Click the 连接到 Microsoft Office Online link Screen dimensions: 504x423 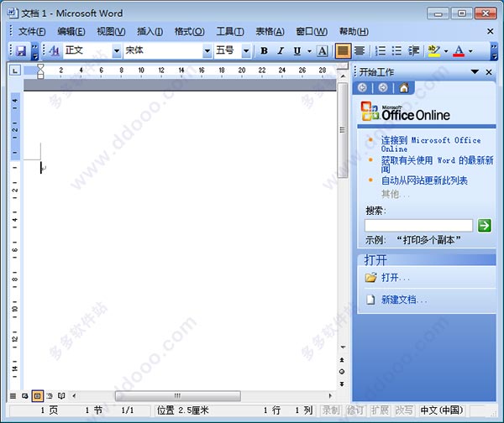431,144
